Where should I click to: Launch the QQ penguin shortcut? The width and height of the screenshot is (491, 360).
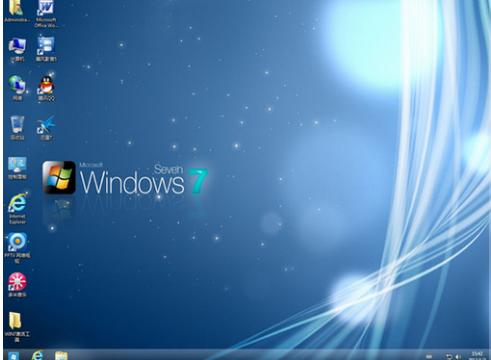pyautogui.click(x=46, y=87)
